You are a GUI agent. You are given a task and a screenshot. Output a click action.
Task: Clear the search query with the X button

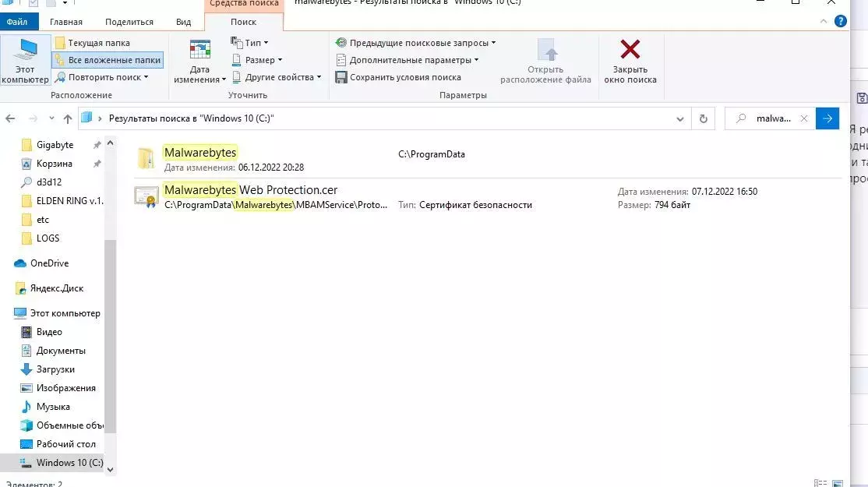803,118
